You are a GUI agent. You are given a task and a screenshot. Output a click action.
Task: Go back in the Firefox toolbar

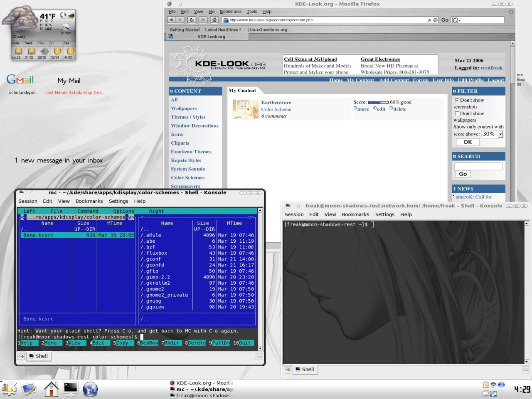171,20
